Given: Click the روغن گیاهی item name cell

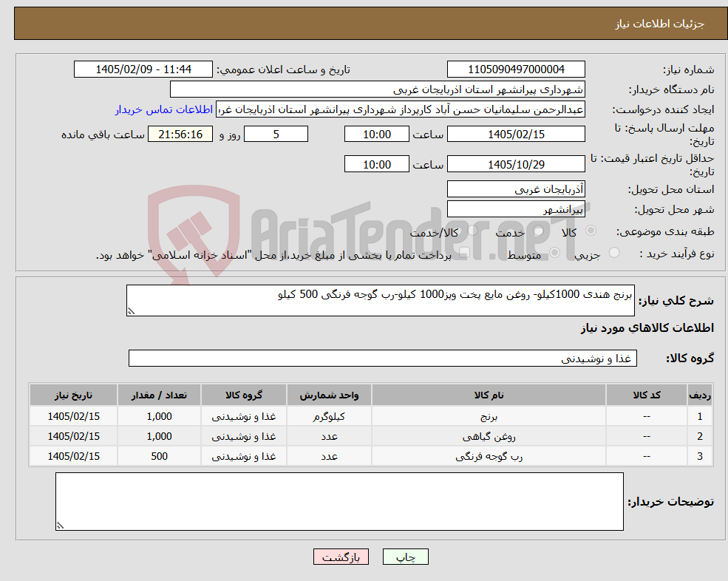Looking at the screenshot, I should [x=489, y=437].
